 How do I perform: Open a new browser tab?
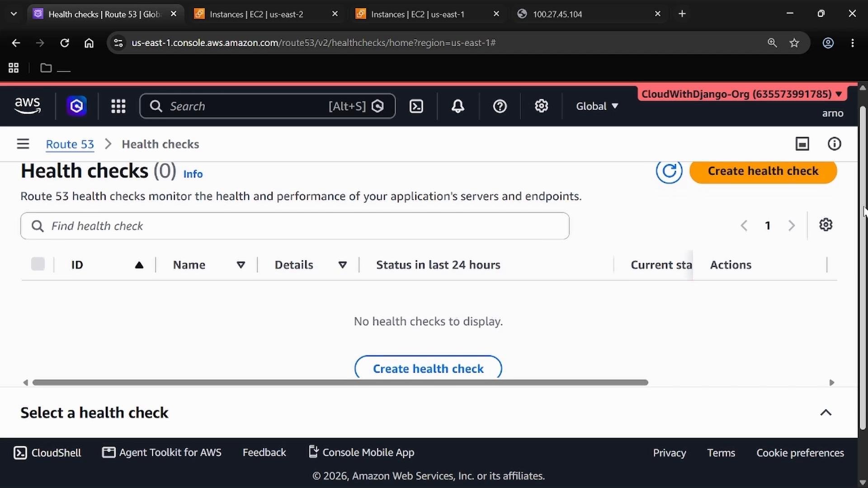click(x=682, y=14)
